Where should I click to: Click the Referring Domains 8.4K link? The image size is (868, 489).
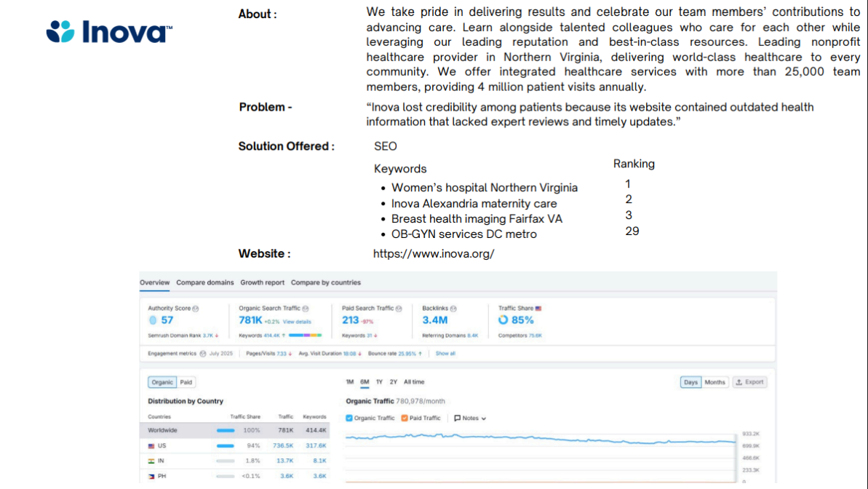[x=473, y=335]
